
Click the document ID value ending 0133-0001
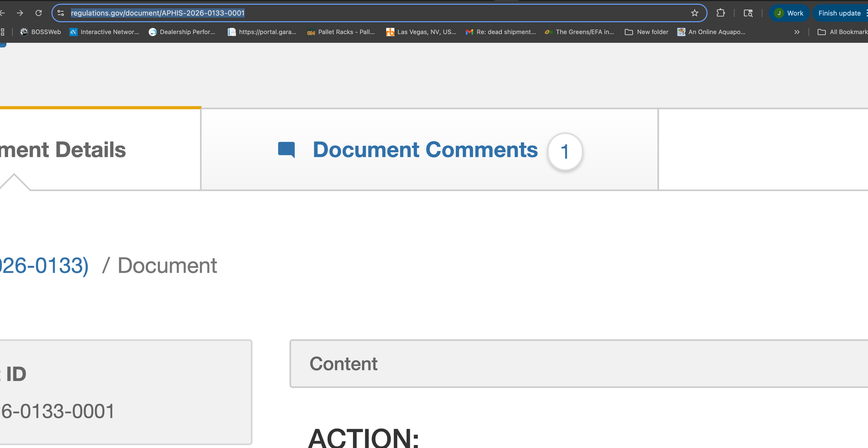[57, 411]
